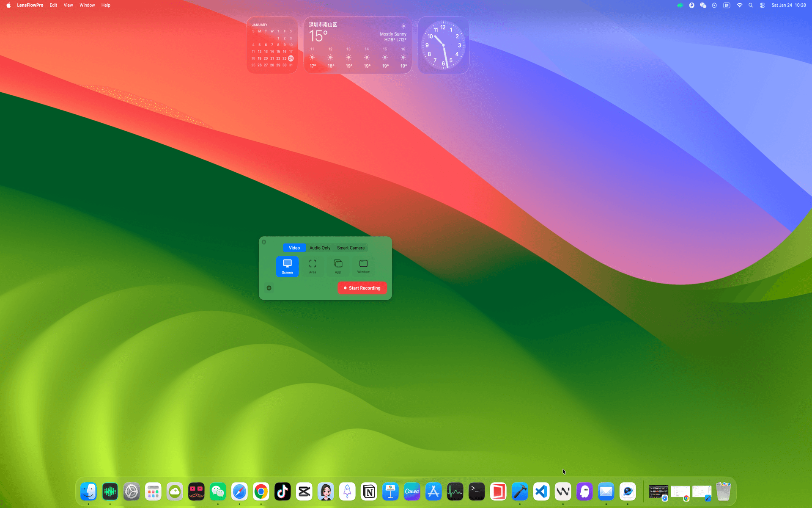Open the Edit menu
812x508 pixels.
[x=53, y=5]
